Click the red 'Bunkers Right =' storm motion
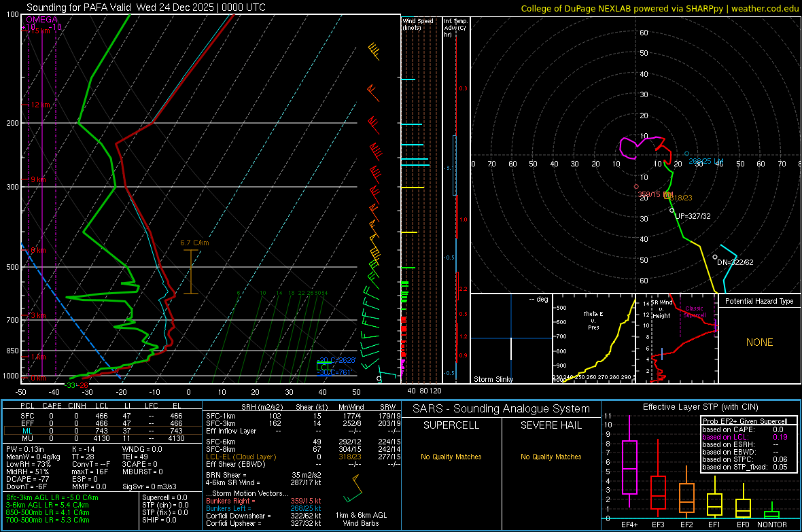This screenshot has height=532, width=802. (x=264, y=501)
